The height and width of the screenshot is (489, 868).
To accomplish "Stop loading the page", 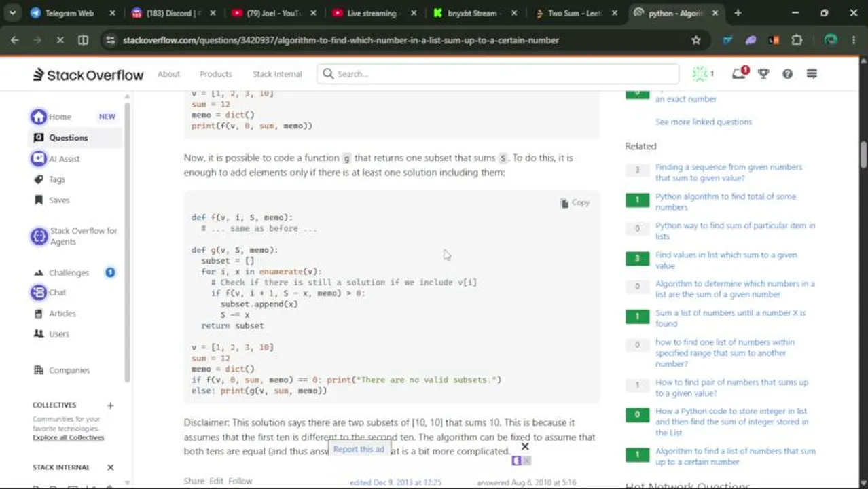I will click(x=60, y=41).
